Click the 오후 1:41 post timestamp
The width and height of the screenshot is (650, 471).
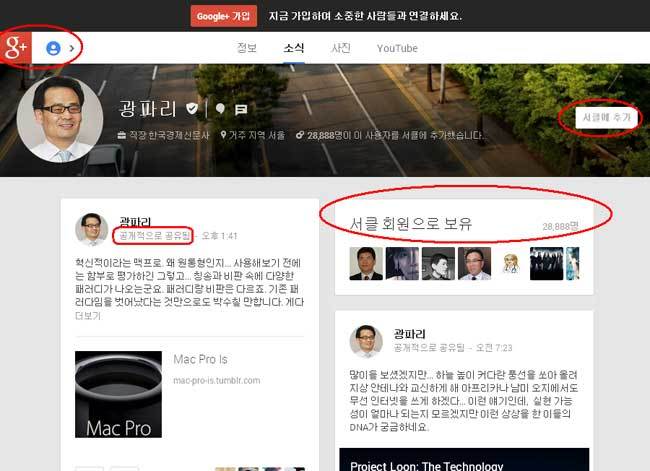(x=219, y=236)
